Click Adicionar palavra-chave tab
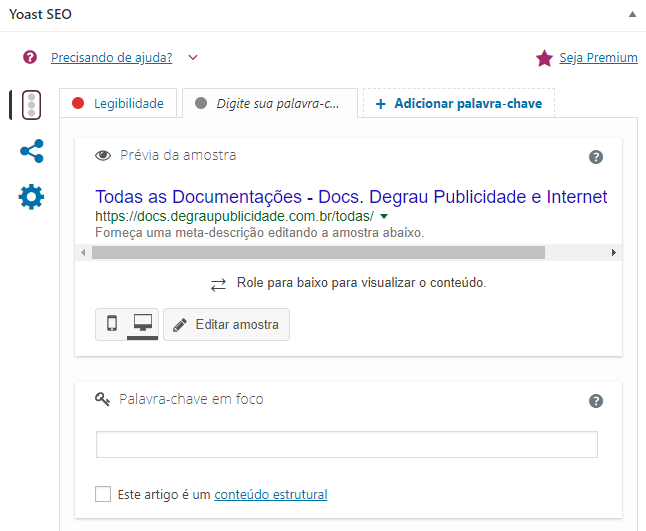Viewport: 646px width, 531px height. [x=459, y=103]
